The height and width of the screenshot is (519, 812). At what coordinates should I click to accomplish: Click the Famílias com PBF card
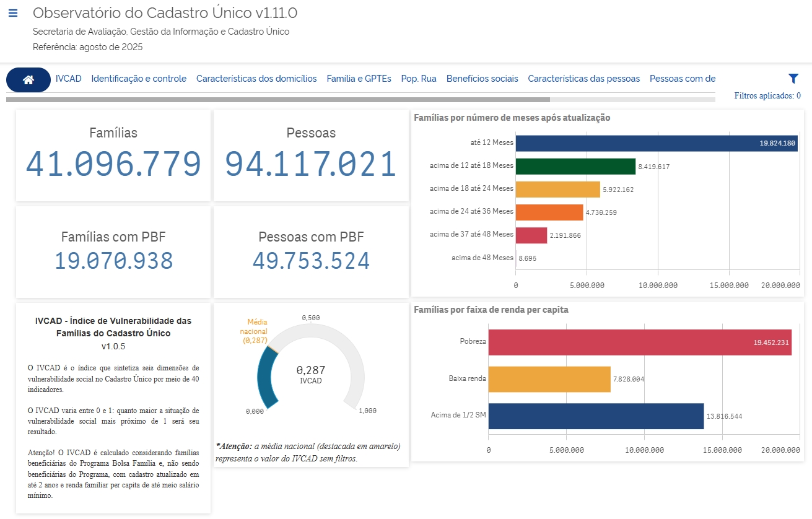pyautogui.click(x=113, y=252)
